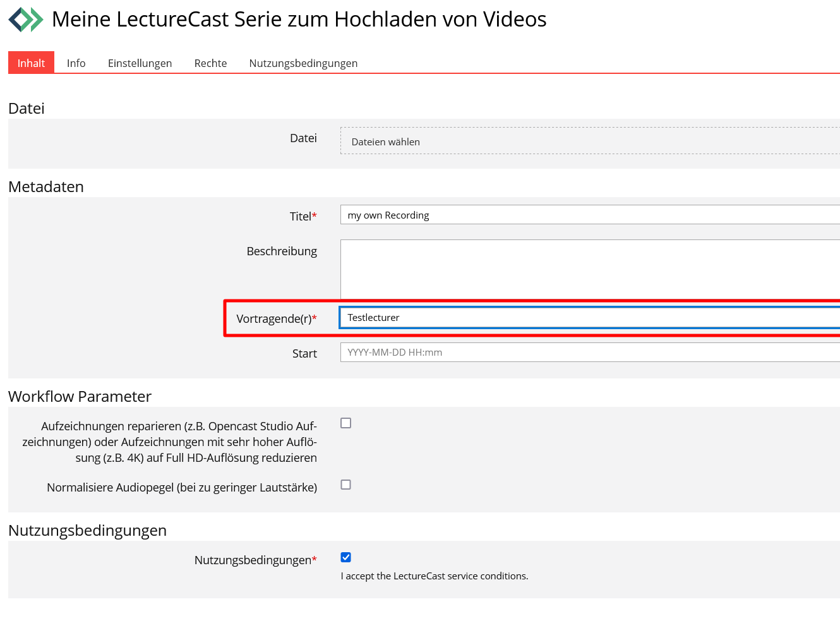Uncheck the Nutzungsbedingungen acceptance checkbox
Viewport: 840px width, 628px height.
pos(345,557)
